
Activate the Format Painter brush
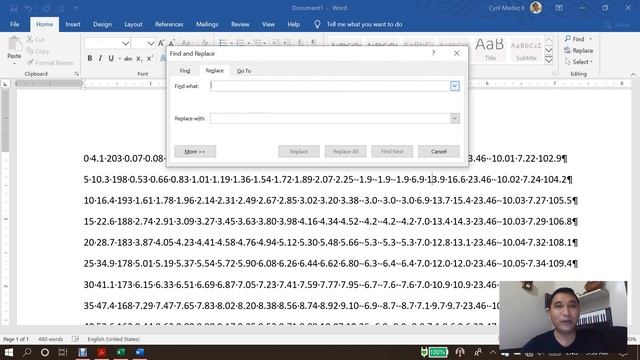(x=50, y=62)
